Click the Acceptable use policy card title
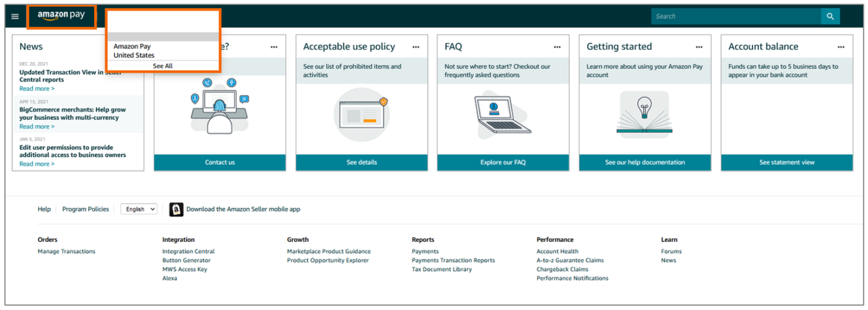Image resolution: width=868 pixels, height=310 pixels. pos(349,47)
